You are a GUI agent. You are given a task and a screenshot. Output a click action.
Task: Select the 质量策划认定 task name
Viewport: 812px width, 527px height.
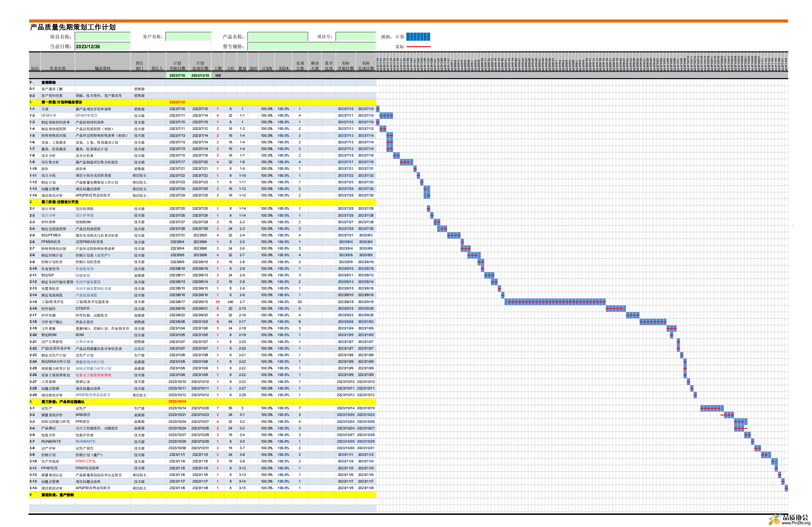52,475
